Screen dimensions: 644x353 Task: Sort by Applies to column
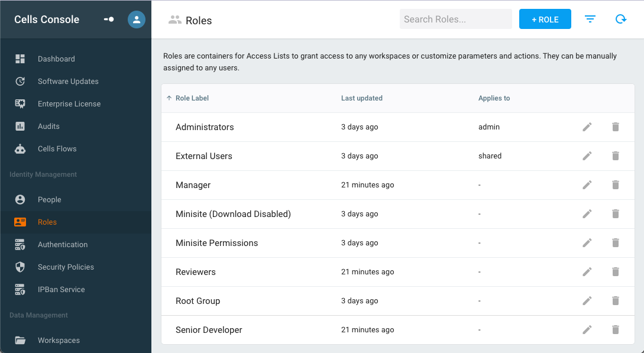click(494, 98)
